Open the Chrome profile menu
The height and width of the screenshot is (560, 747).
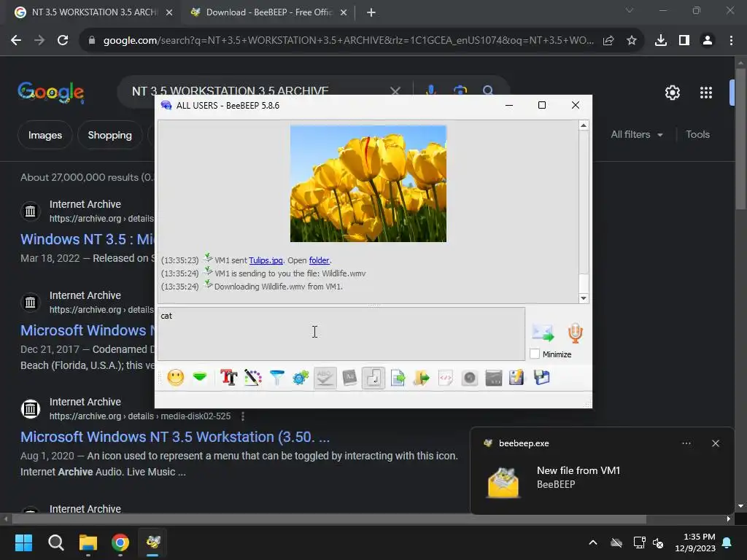coord(708,41)
